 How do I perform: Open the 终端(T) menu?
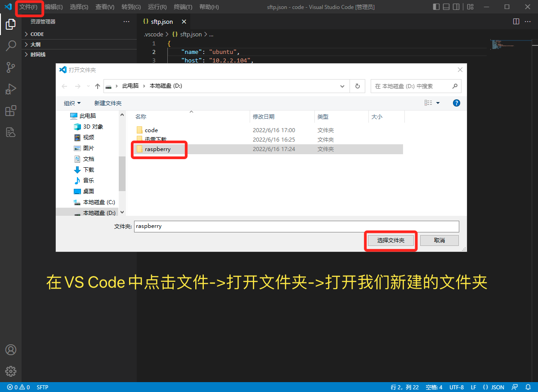(183, 7)
